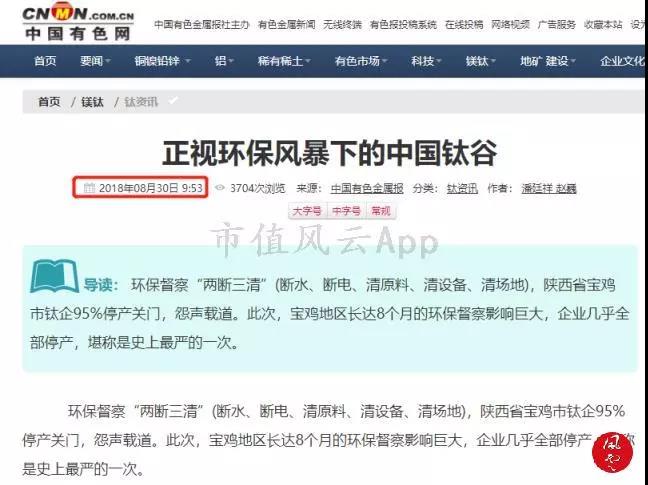Expand the 铜铅锌 navigation dropdown
648x485 pixels.
pyautogui.click(x=162, y=62)
